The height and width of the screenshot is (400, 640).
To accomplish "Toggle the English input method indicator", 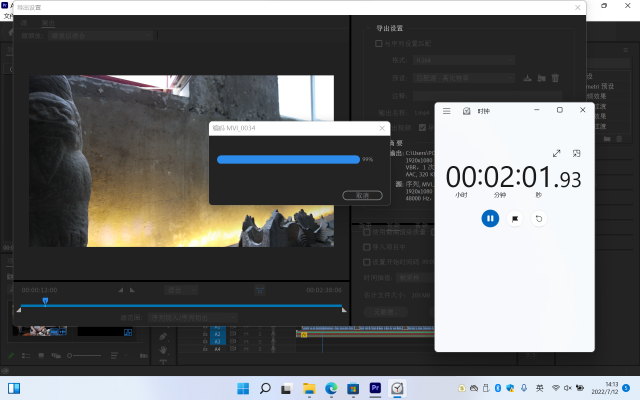I will [x=540, y=388].
